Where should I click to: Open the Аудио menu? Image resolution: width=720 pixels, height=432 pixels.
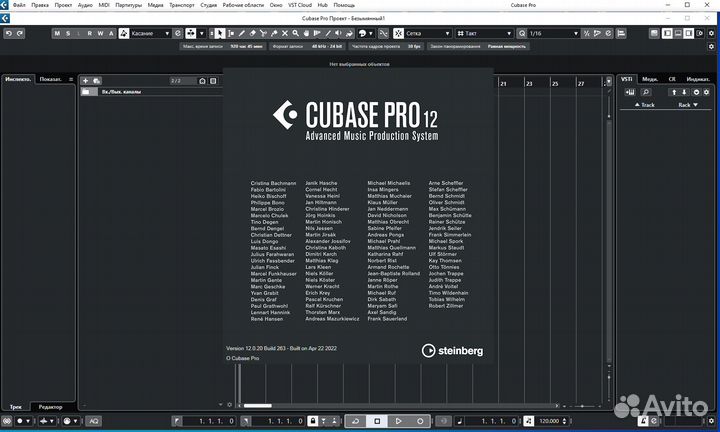coord(85,5)
